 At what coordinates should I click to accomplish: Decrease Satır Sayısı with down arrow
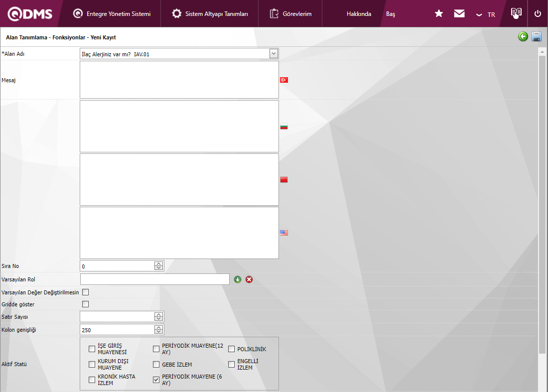coord(158,319)
